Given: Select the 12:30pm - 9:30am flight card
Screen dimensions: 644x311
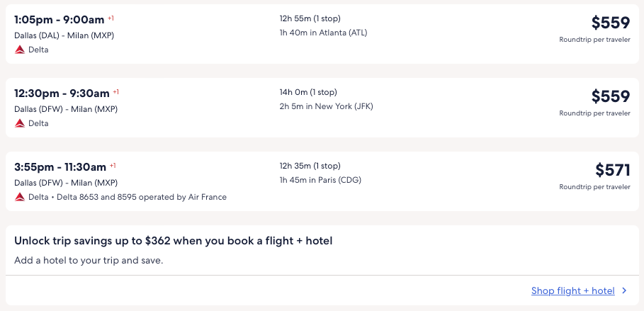Looking at the screenshot, I should click(x=177, y=107).
